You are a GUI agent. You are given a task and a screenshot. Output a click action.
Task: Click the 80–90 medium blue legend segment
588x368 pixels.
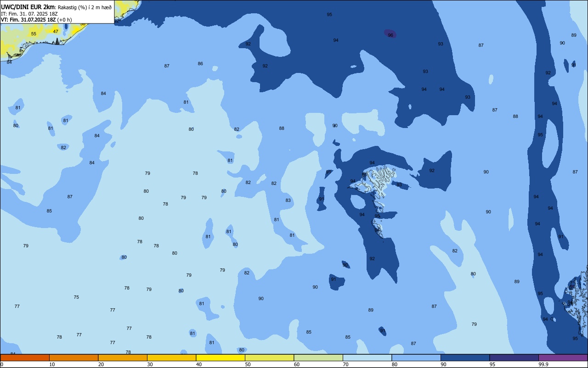point(416,357)
